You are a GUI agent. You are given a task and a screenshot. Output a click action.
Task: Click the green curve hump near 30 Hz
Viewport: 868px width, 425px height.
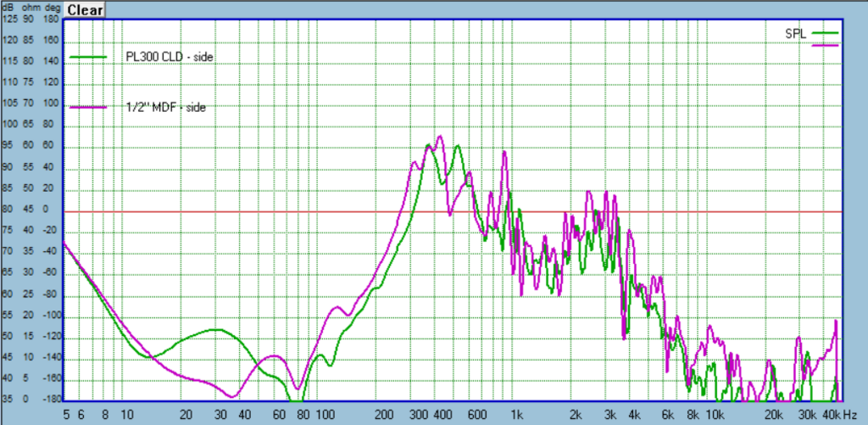pyautogui.click(x=218, y=330)
